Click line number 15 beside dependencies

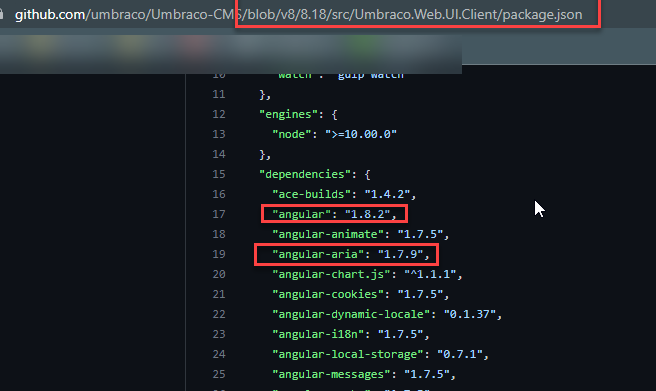coord(219,174)
